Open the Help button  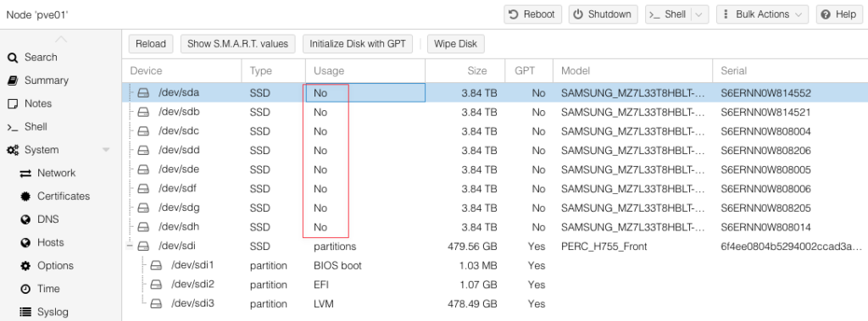pos(839,14)
